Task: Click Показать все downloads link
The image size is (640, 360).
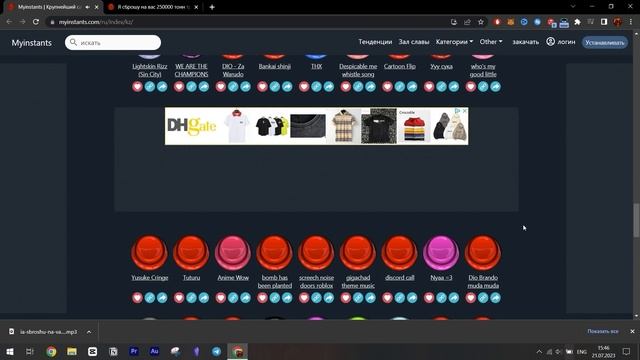Action: tap(603, 331)
